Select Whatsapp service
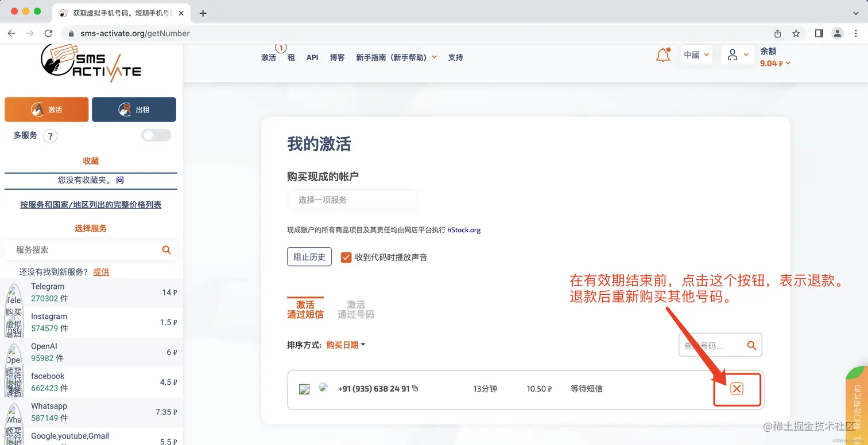The image size is (868, 445). pyautogui.click(x=91, y=412)
